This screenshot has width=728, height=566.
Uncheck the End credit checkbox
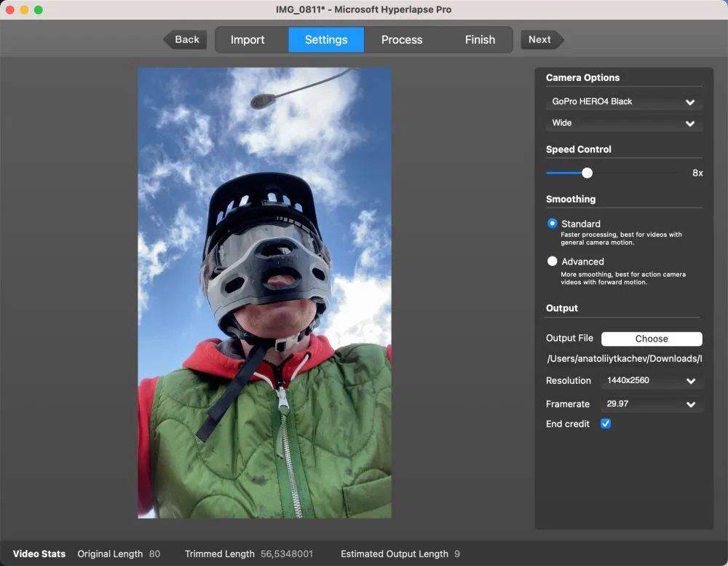pos(605,423)
